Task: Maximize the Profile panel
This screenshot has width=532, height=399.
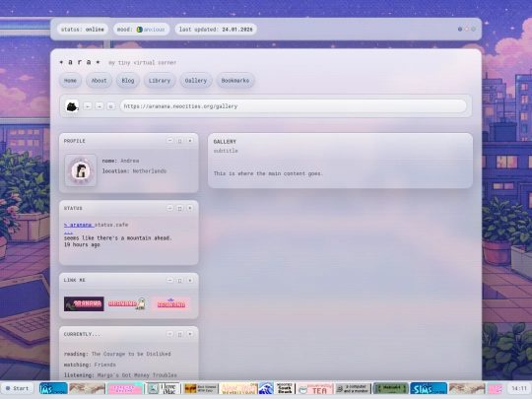Action: pyautogui.click(x=180, y=141)
